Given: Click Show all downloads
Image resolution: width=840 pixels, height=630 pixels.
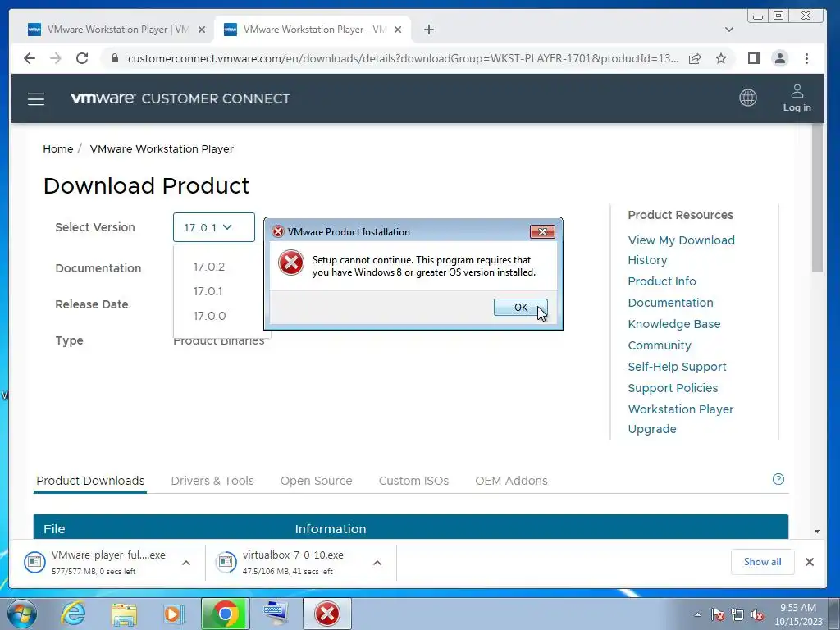Looking at the screenshot, I should coord(762,561).
